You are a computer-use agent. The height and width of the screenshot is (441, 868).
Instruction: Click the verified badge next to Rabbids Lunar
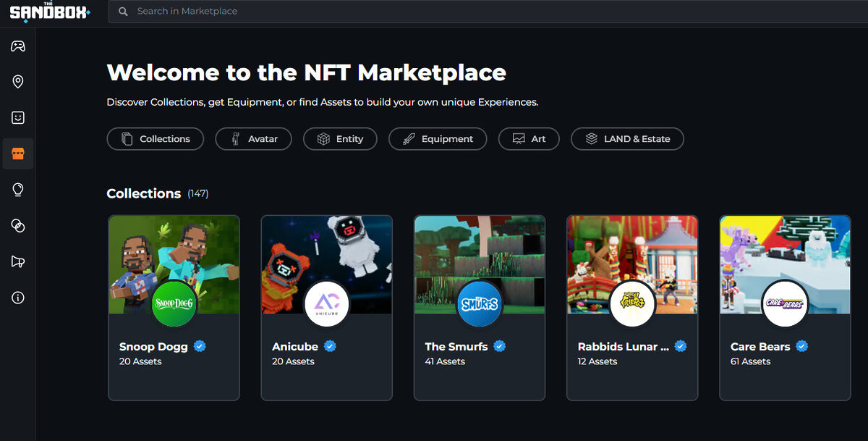tap(680, 346)
